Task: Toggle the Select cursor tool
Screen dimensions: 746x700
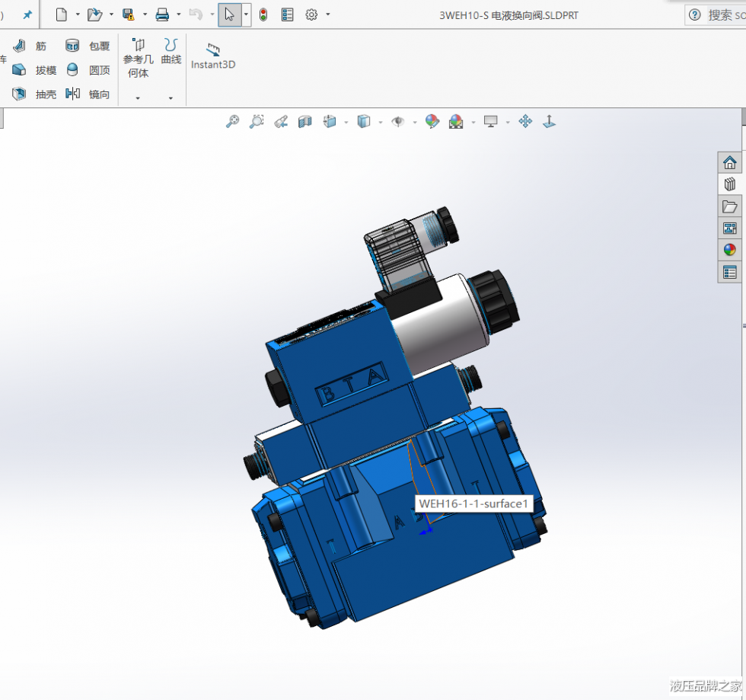Action: point(229,14)
